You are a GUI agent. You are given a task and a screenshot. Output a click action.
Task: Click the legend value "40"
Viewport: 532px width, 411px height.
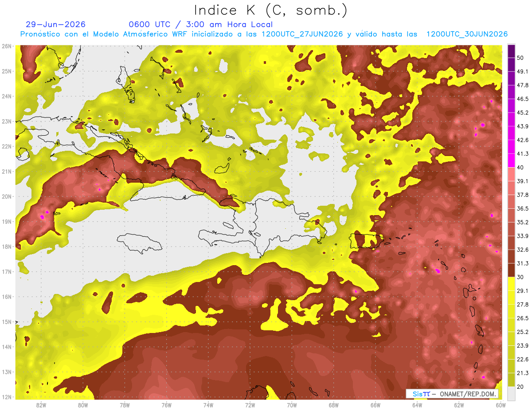[520, 167]
